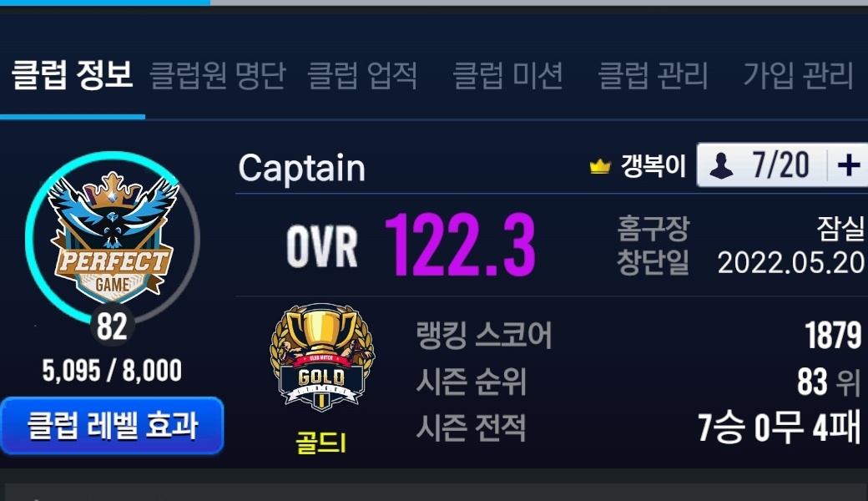Tap the club level 82 badge

(x=112, y=326)
